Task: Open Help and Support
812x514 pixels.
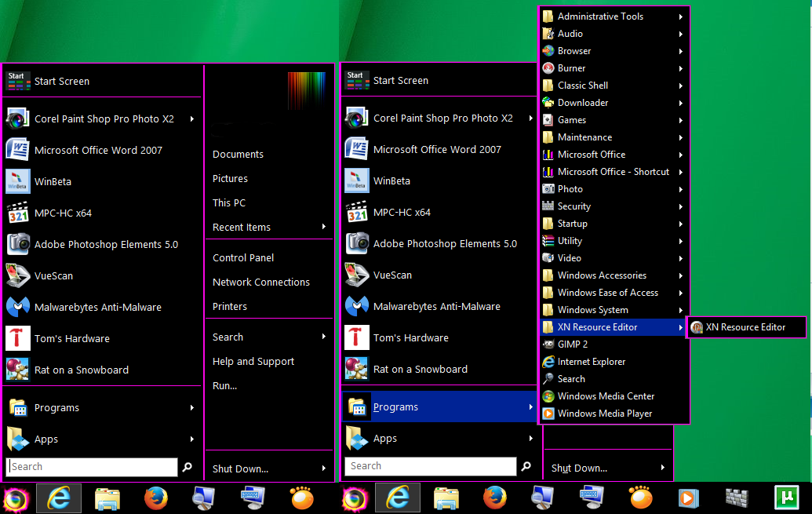Action: point(253,361)
